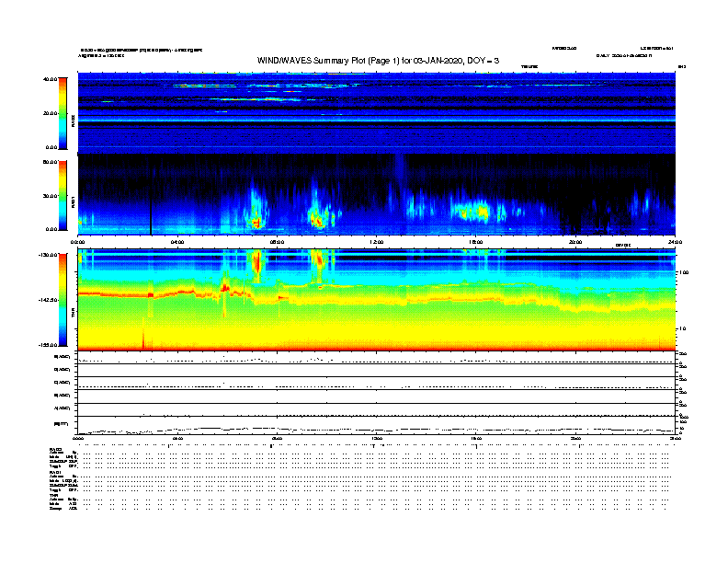Click the RAD2 vertical axis label
Viewport: 728px width, 563px height.
74,121
